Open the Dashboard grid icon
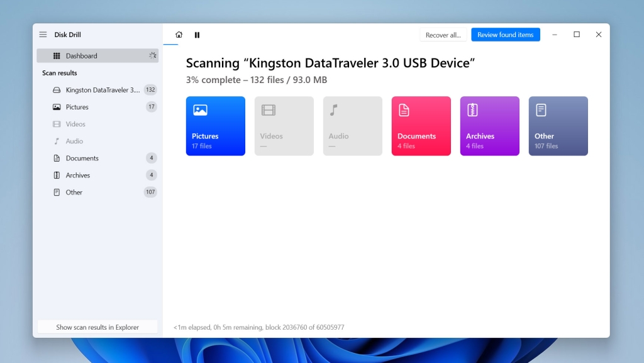Screen dimensions: 644x363 pyautogui.click(x=57, y=55)
